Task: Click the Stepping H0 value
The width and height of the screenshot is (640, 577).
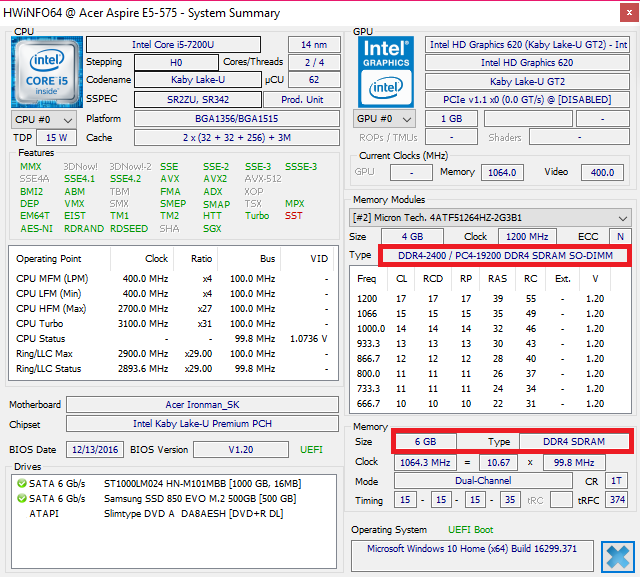Action: pyautogui.click(x=176, y=62)
